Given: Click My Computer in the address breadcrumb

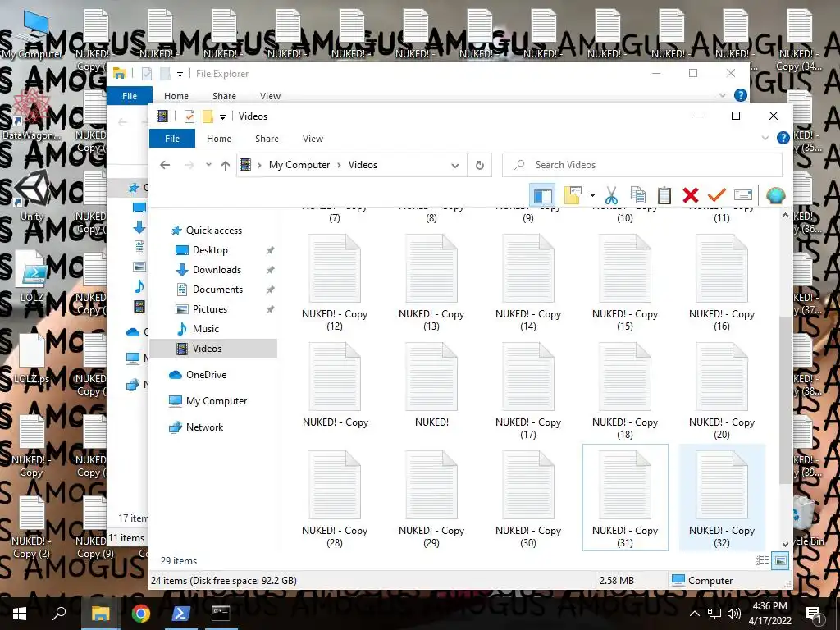Looking at the screenshot, I should tap(299, 165).
